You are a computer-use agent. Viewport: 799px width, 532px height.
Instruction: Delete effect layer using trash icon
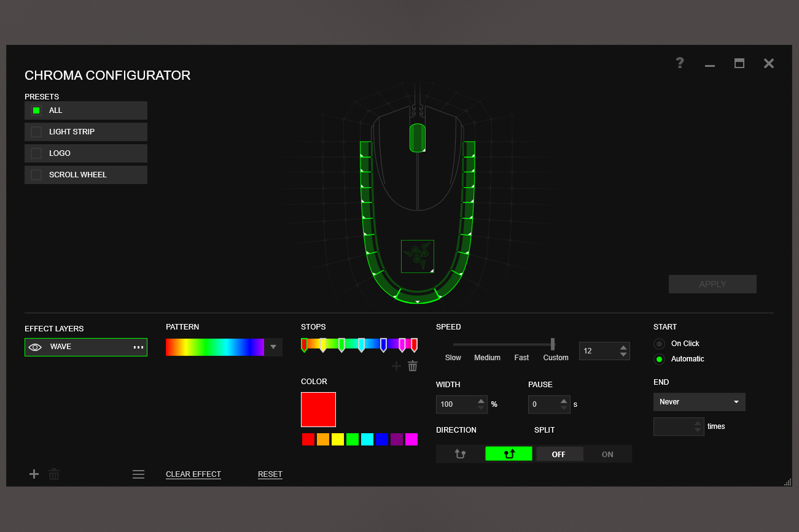(x=54, y=474)
